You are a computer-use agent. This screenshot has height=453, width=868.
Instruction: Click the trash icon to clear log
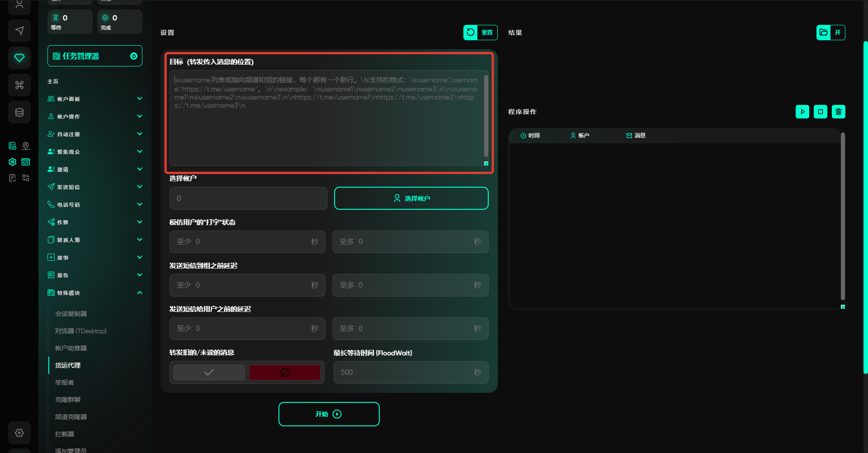(x=838, y=112)
